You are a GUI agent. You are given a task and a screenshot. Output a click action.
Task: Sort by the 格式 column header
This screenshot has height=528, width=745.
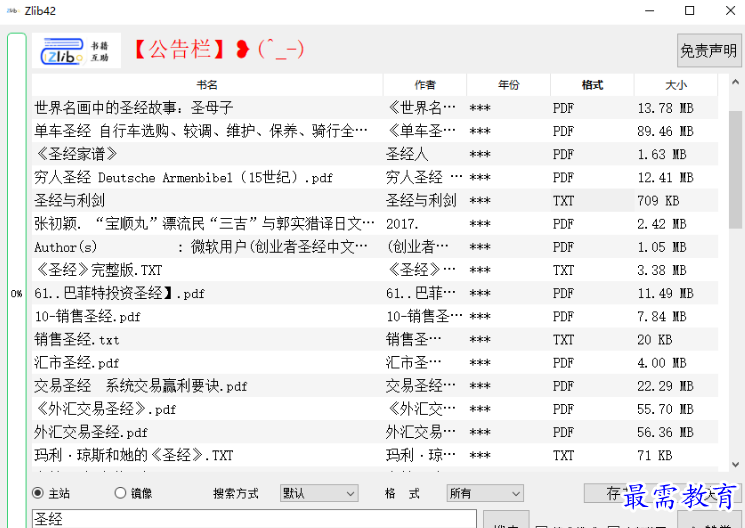point(592,85)
